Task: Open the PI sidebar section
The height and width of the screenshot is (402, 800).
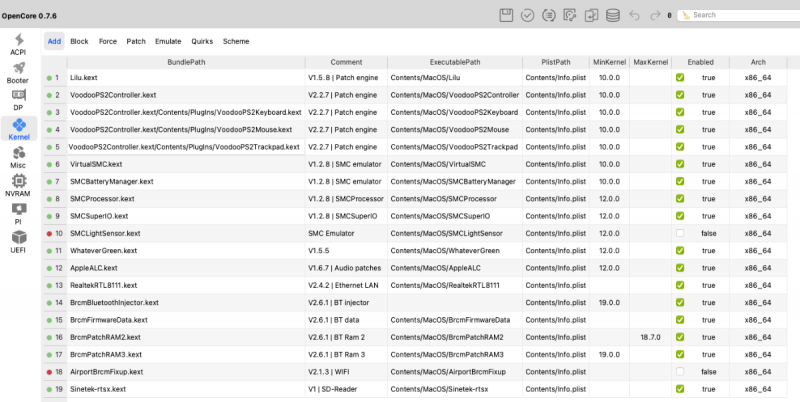Action: (x=18, y=214)
